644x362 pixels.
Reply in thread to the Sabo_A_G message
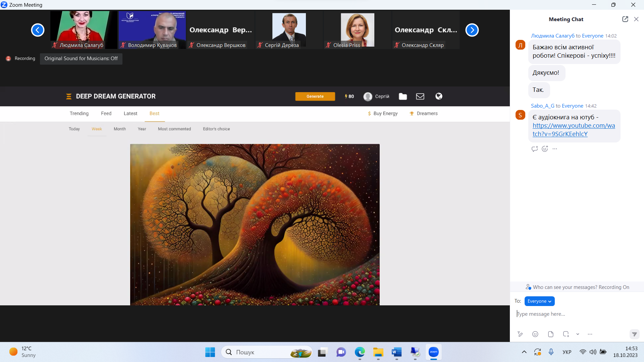coord(535,149)
